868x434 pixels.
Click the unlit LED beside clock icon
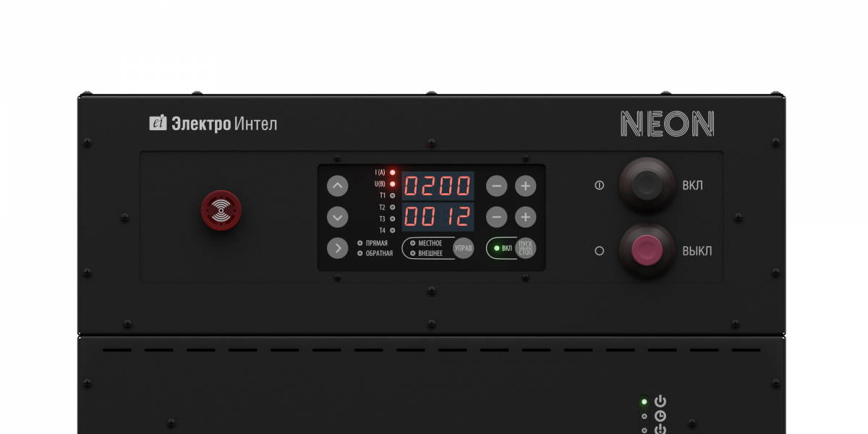[x=644, y=416]
